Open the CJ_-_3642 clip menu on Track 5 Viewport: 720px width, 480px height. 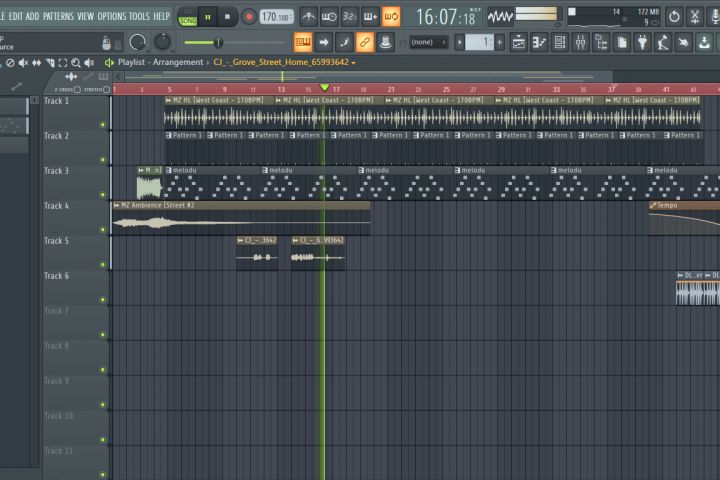[x=240, y=240]
